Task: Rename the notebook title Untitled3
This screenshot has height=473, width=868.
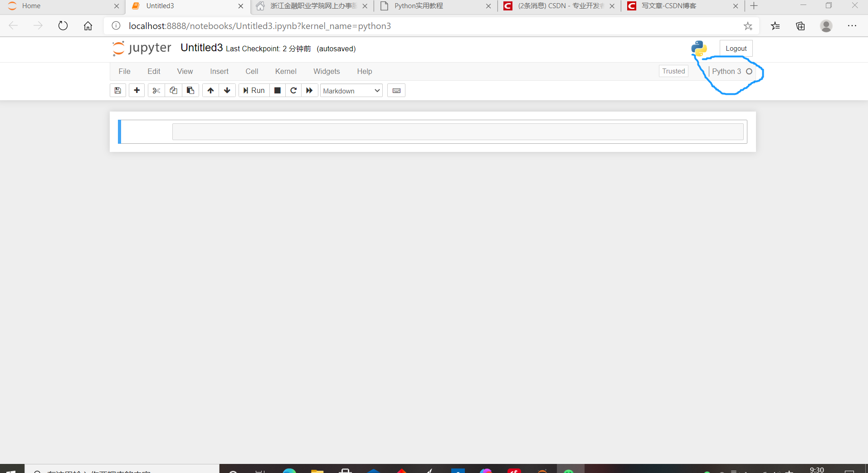Action: coord(201,48)
